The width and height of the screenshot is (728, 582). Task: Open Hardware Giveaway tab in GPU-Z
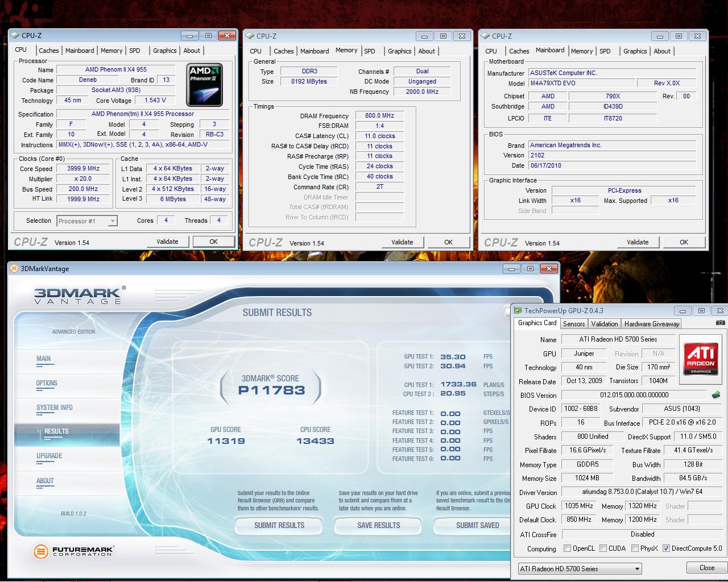pos(652,323)
